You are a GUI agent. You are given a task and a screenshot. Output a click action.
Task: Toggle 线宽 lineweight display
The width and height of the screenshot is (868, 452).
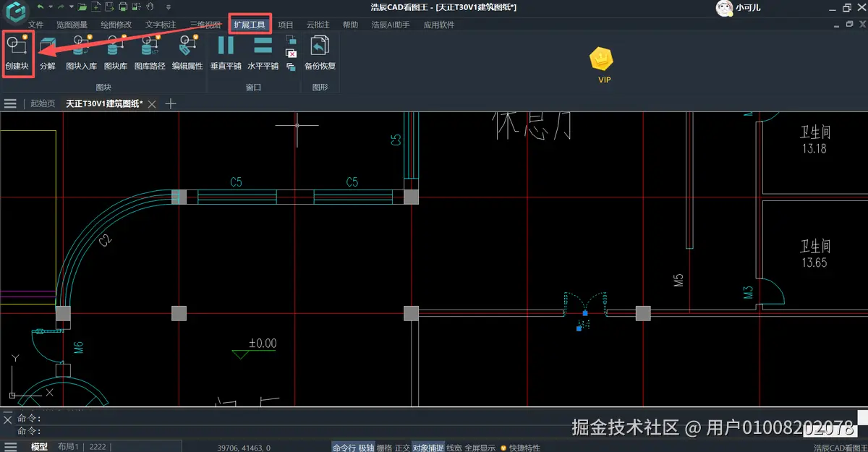point(454,448)
